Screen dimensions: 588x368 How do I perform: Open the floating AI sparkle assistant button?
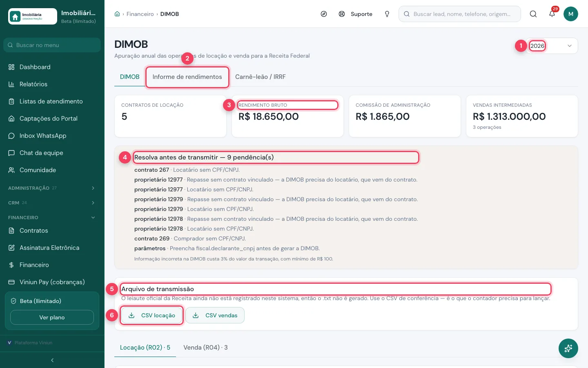[x=568, y=348]
